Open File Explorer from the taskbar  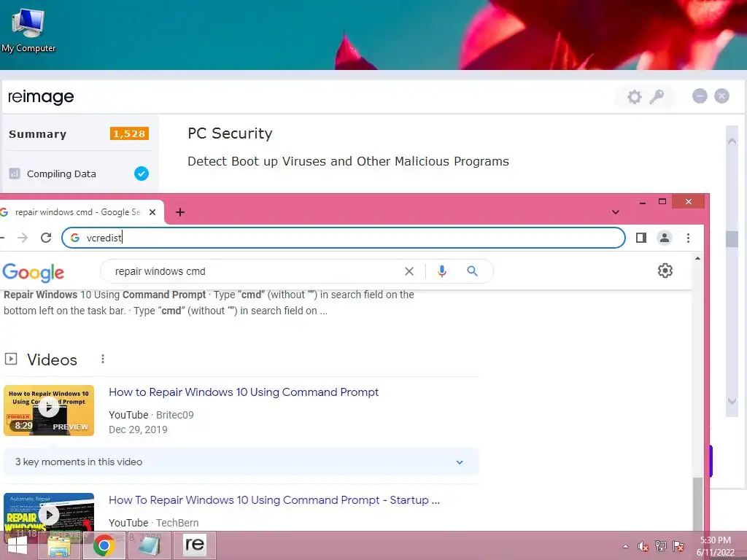coord(59,545)
